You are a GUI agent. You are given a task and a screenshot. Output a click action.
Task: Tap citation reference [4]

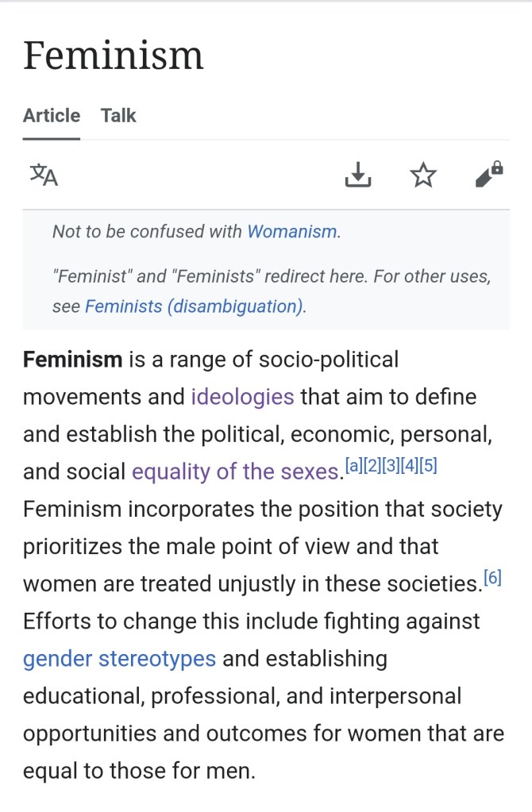tap(410, 466)
